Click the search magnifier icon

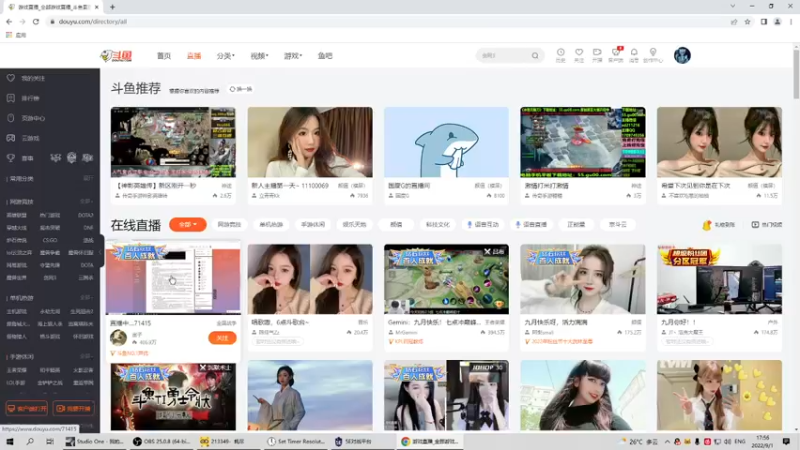[535, 56]
